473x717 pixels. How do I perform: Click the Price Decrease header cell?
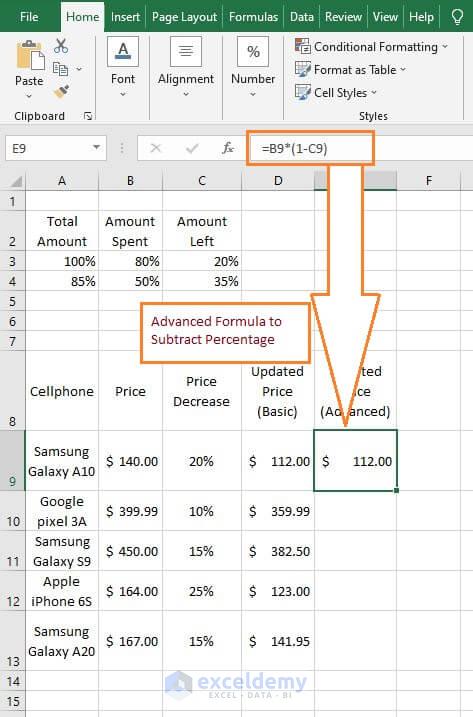tap(202, 391)
